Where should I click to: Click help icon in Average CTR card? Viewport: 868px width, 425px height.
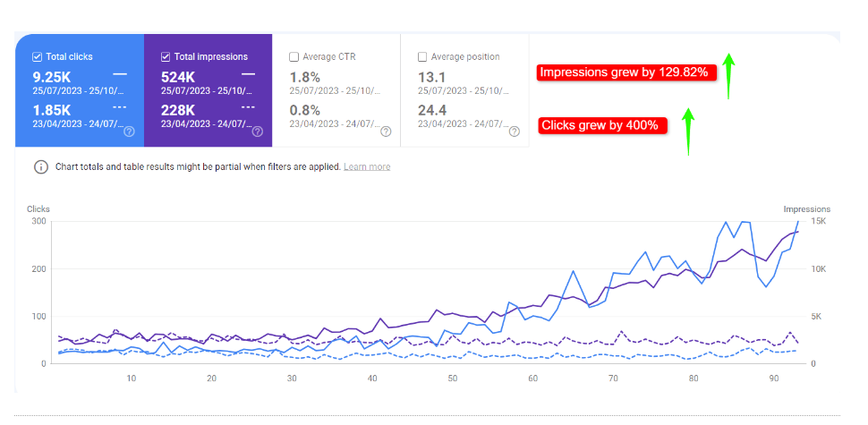386,132
